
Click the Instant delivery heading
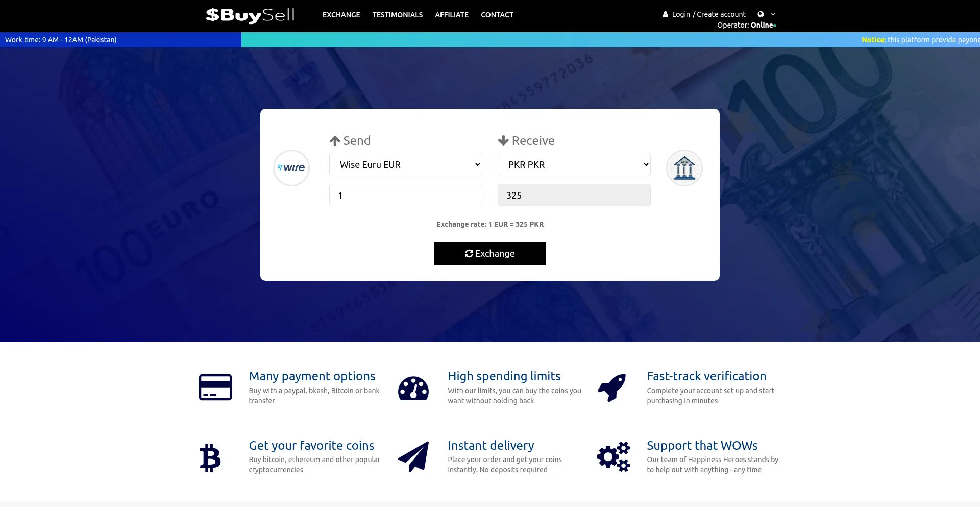[x=491, y=446]
